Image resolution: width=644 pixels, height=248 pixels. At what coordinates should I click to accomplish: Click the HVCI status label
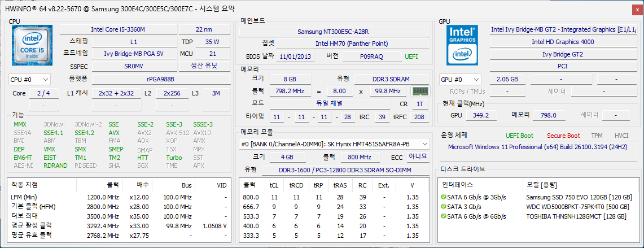(621, 136)
